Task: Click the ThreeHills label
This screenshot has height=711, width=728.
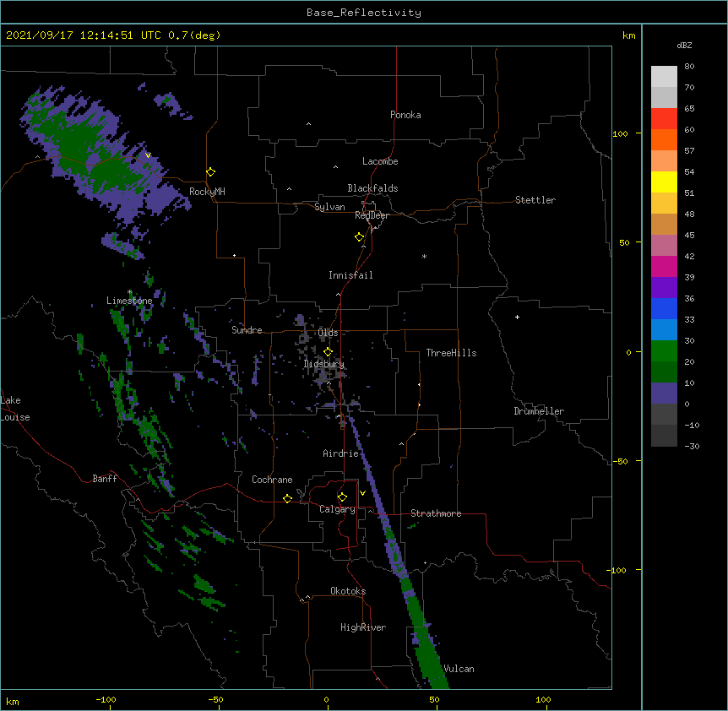Action: (451, 353)
